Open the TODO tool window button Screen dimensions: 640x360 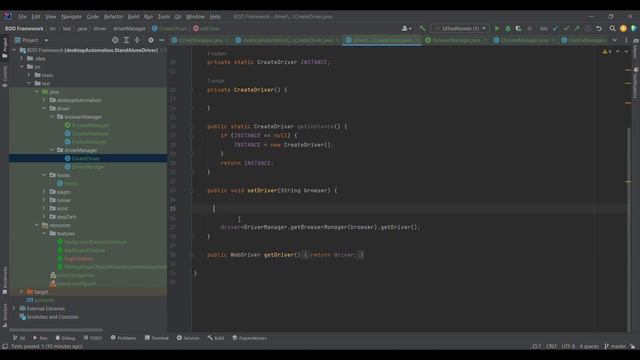coord(93,338)
